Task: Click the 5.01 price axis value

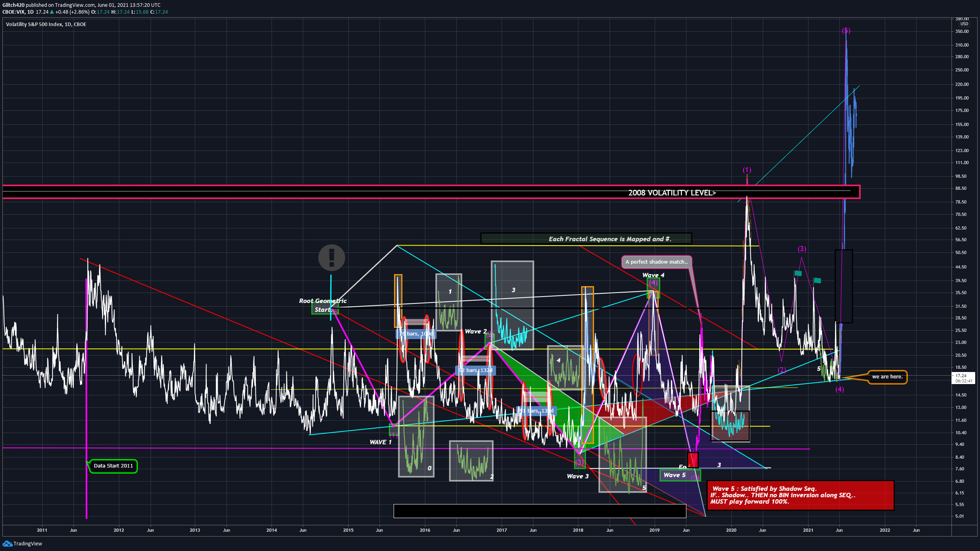Action: click(960, 516)
